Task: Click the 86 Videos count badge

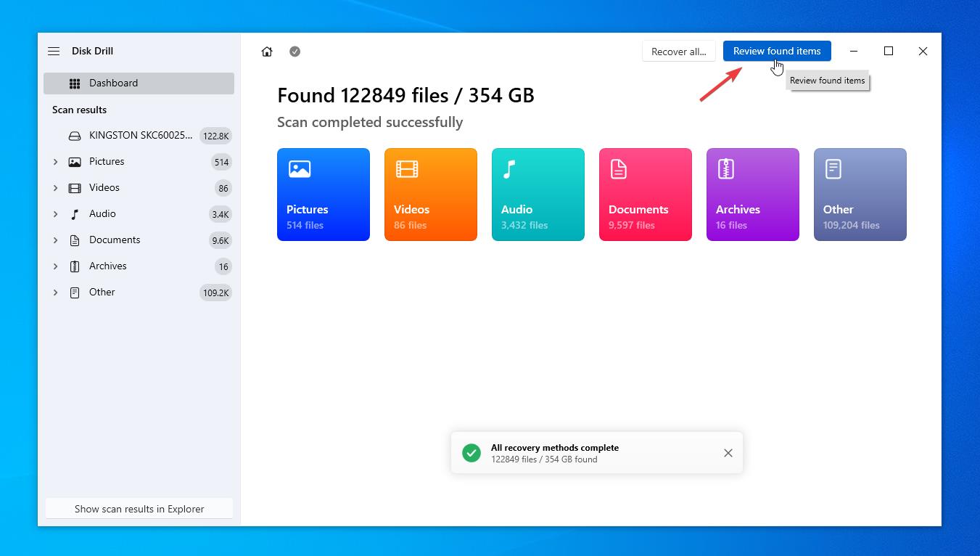Action: click(x=223, y=188)
